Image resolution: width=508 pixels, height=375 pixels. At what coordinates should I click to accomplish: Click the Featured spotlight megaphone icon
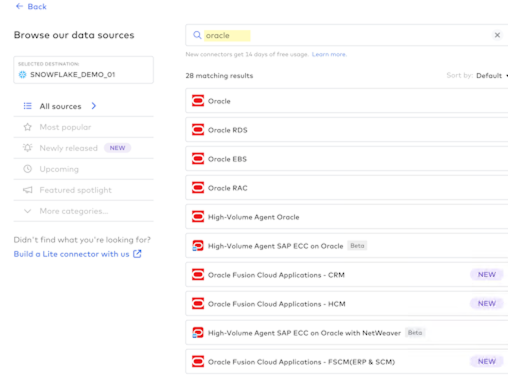[x=28, y=190]
